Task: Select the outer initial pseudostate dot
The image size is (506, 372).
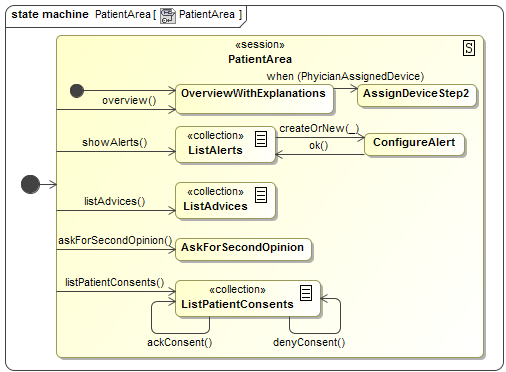Action: pyautogui.click(x=30, y=184)
